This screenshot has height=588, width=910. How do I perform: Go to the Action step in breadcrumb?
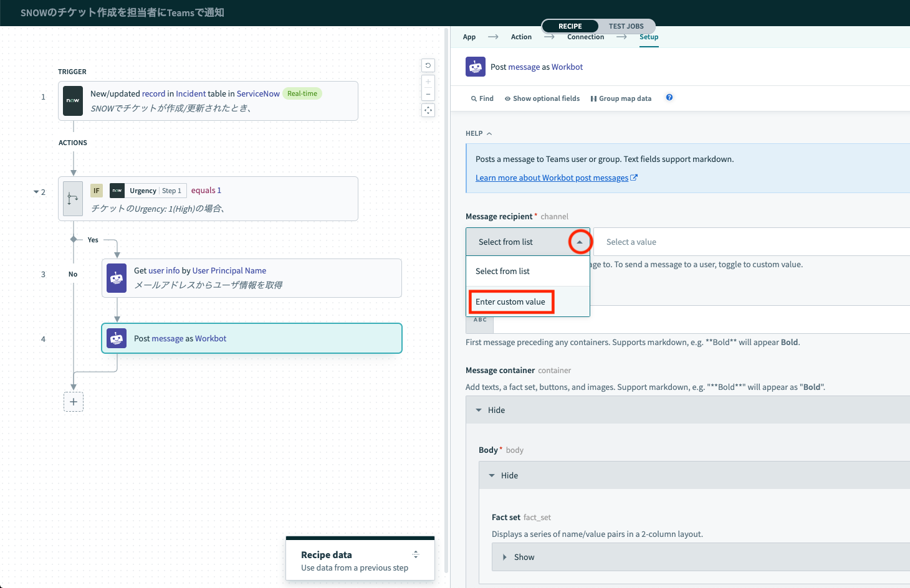tap(521, 37)
